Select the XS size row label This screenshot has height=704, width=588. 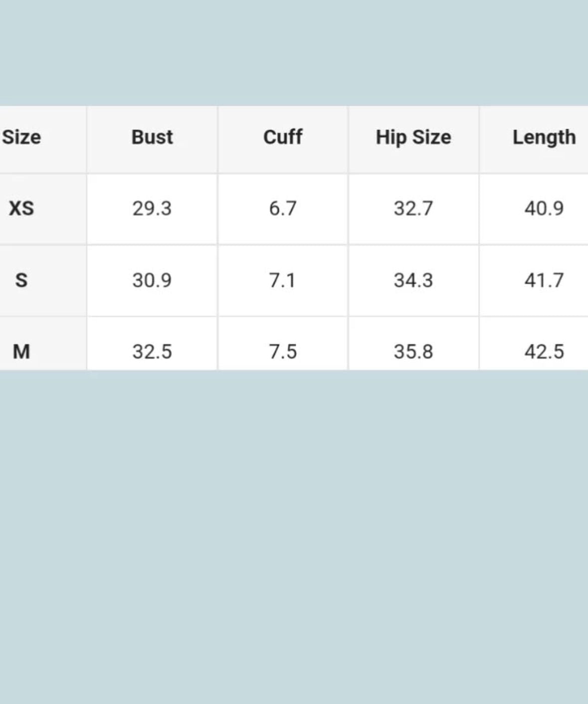[x=21, y=208]
